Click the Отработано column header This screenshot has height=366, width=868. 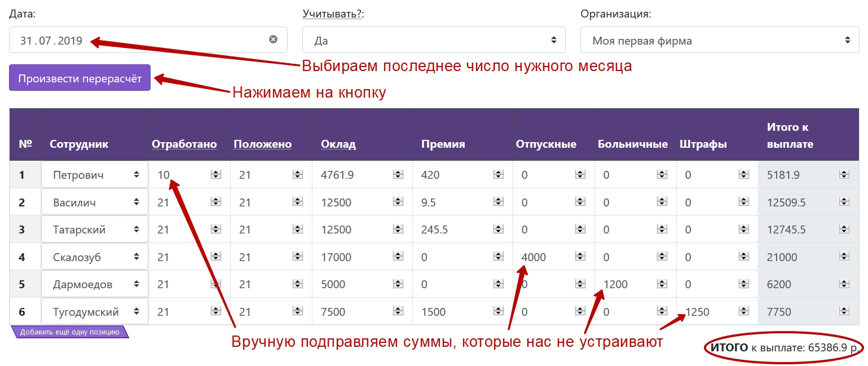click(184, 144)
